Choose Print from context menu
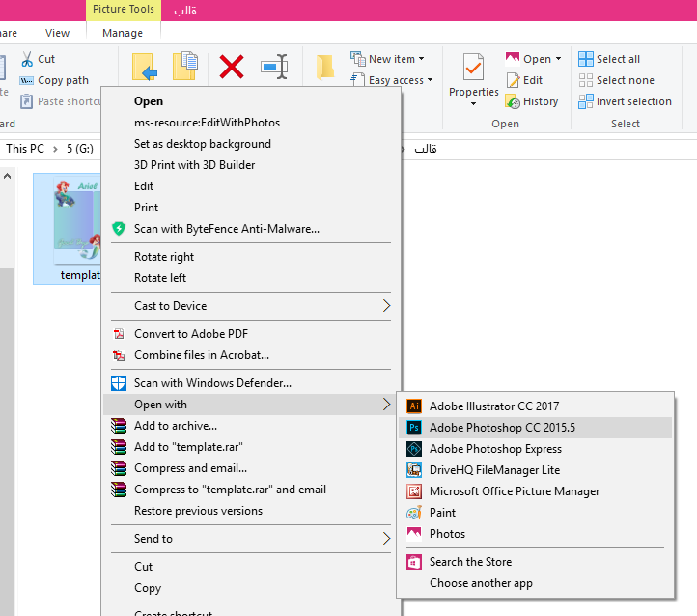 (251, 208)
